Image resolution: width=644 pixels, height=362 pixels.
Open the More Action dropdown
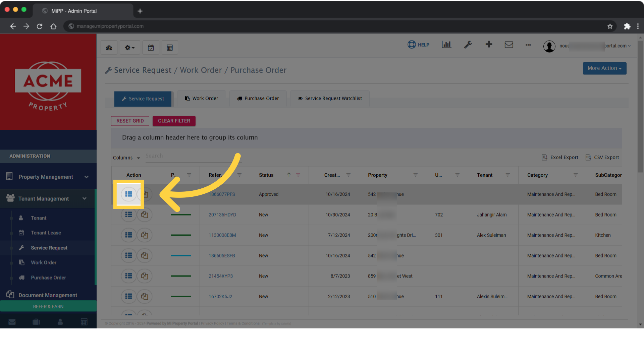604,68
